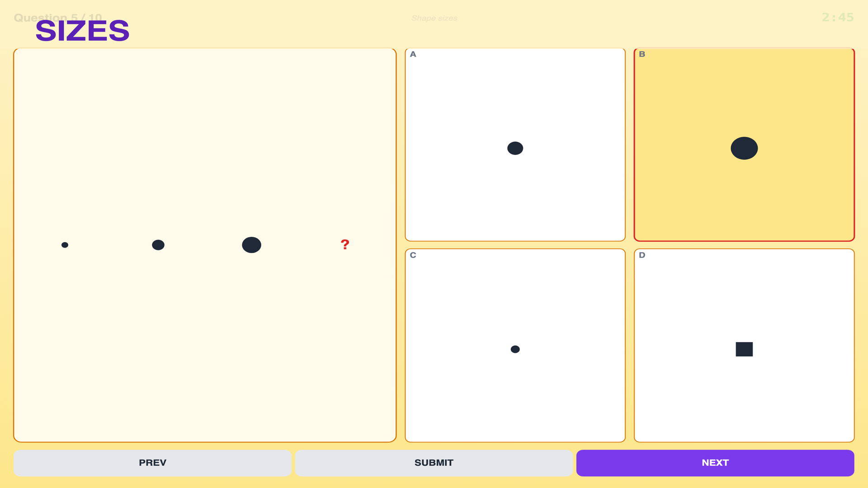This screenshot has width=868, height=488.
Task: Submit the quiz with the SUBMIT button
Action: pos(434,463)
